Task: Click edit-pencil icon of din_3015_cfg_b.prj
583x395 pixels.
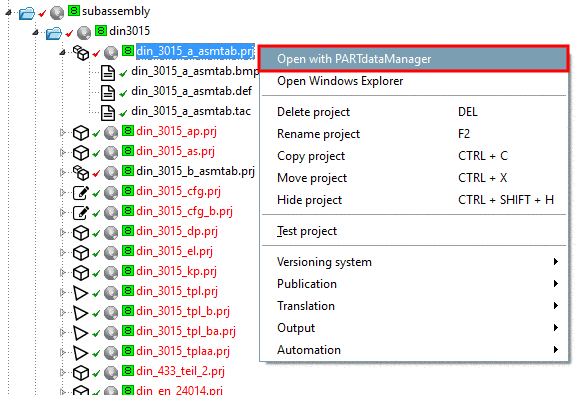Action: pyautogui.click(x=81, y=213)
